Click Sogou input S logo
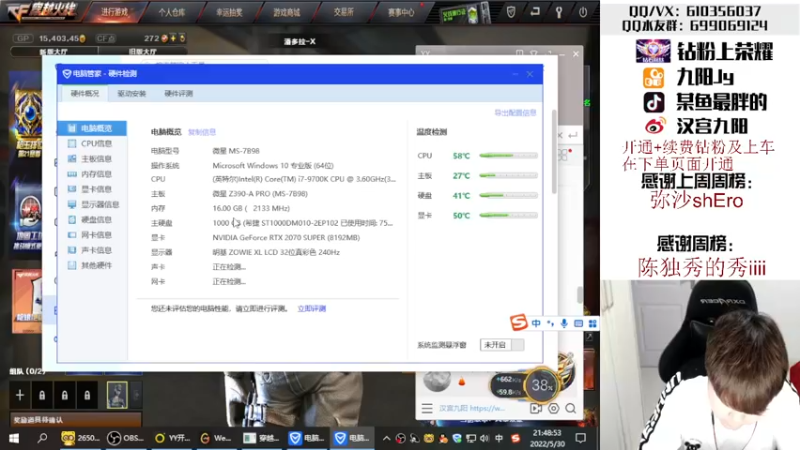The height and width of the screenshot is (450, 800). point(518,322)
